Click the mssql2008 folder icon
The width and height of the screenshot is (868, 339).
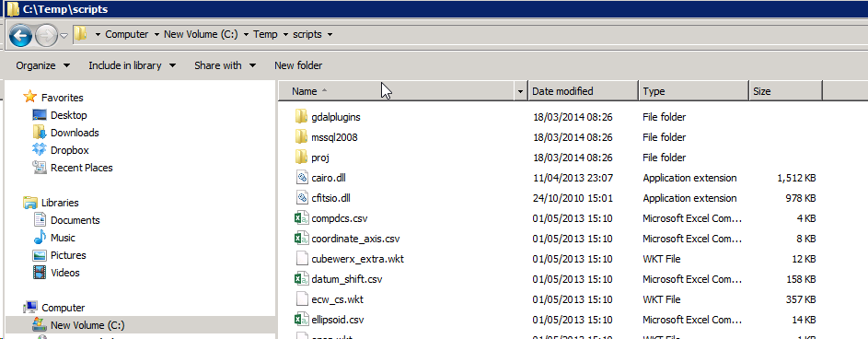coord(301,136)
